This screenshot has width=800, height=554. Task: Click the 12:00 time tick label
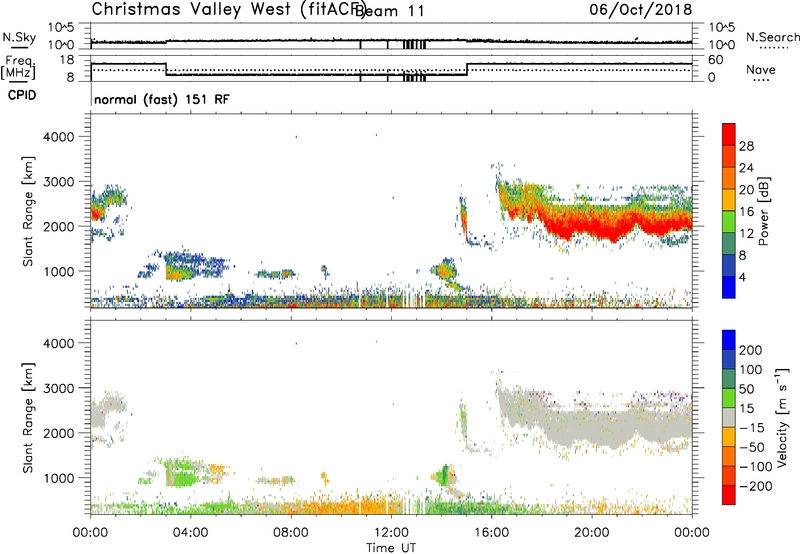click(391, 533)
